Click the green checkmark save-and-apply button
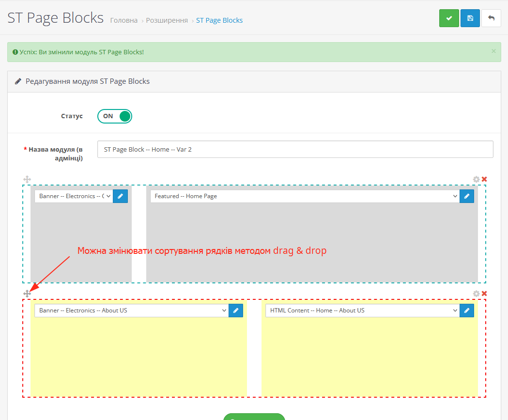Image resolution: width=508 pixels, height=420 pixels. coord(449,18)
